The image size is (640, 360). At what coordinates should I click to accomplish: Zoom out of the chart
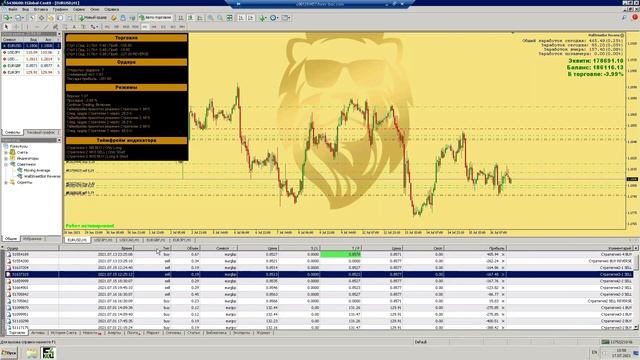pyautogui.click(x=220, y=18)
